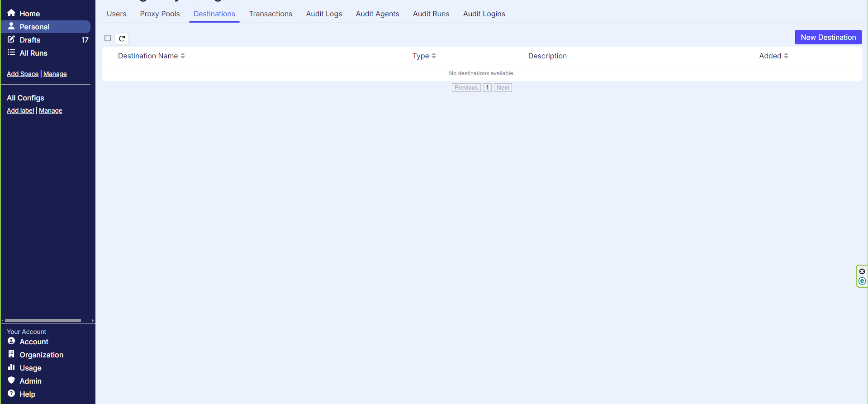Click the All Runs list icon
This screenshot has width=868, height=404.
tap(11, 52)
